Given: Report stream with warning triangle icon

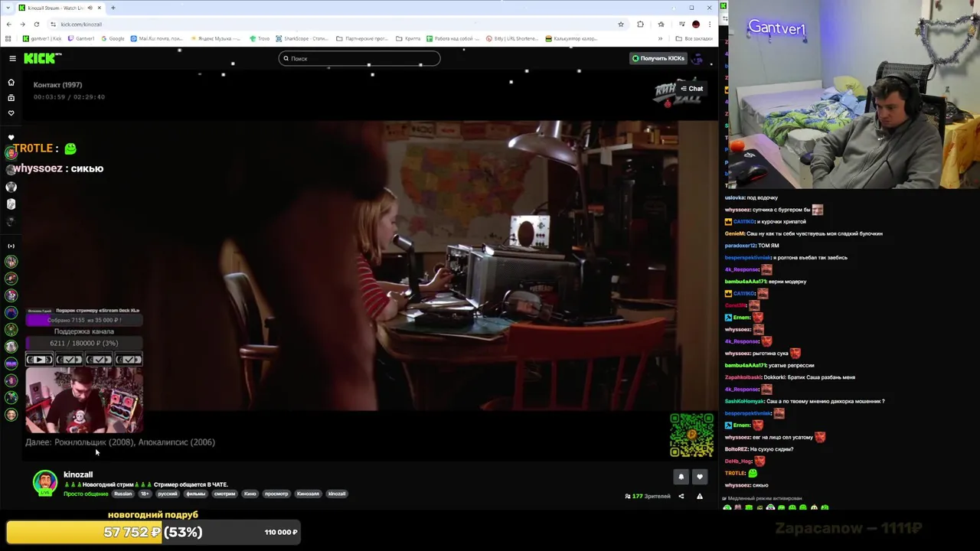Looking at the screenshot, I should [699, 496].
